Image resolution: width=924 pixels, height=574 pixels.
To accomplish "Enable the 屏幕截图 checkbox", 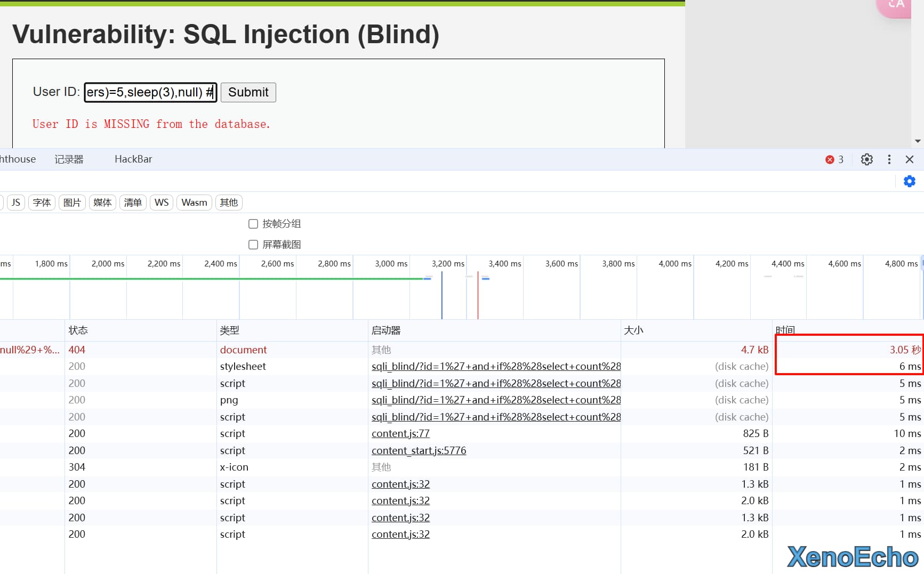I will coord(253,245).
